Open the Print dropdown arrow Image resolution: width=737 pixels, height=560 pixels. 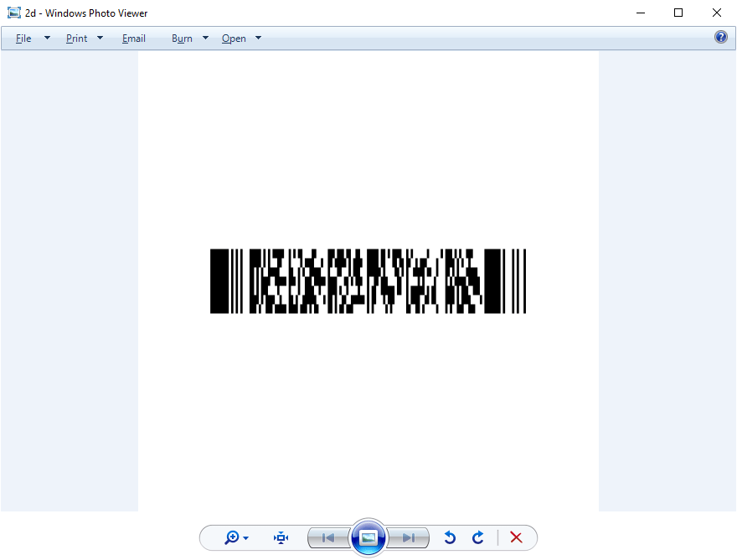pos(99,38)
